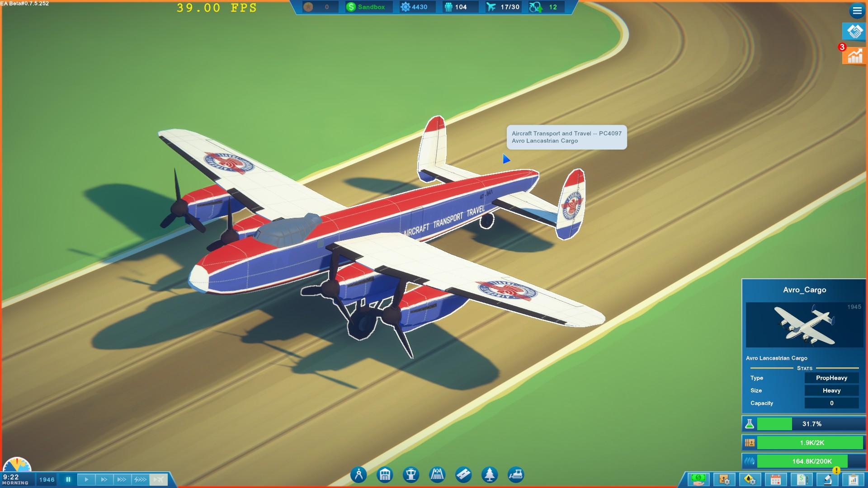Set game speed to normal play
The image size is (868, 488).
(86, 479)
